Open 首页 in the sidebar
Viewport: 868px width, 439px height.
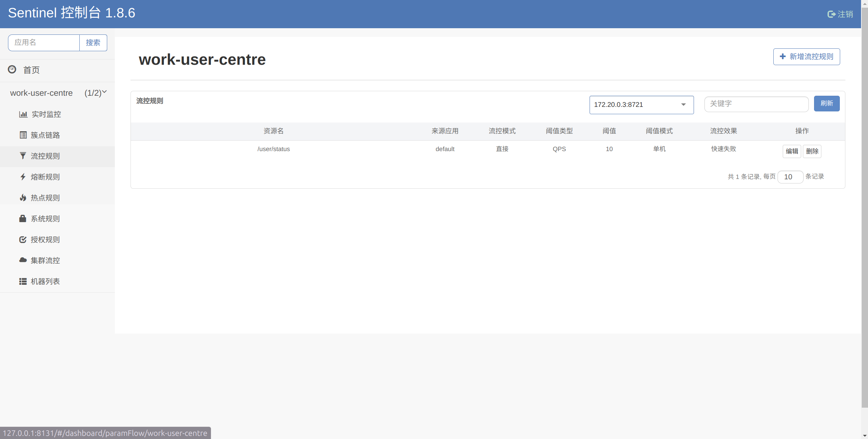pyautogui.click(x=31, y=70)
